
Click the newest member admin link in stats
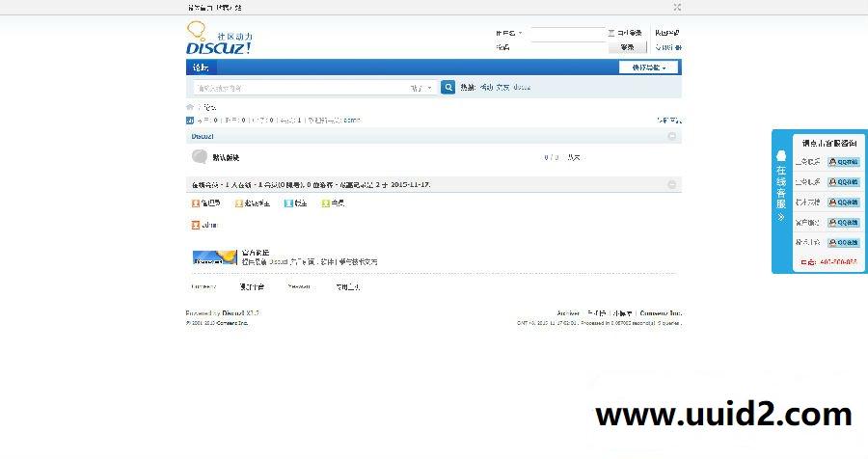point(351,120)
